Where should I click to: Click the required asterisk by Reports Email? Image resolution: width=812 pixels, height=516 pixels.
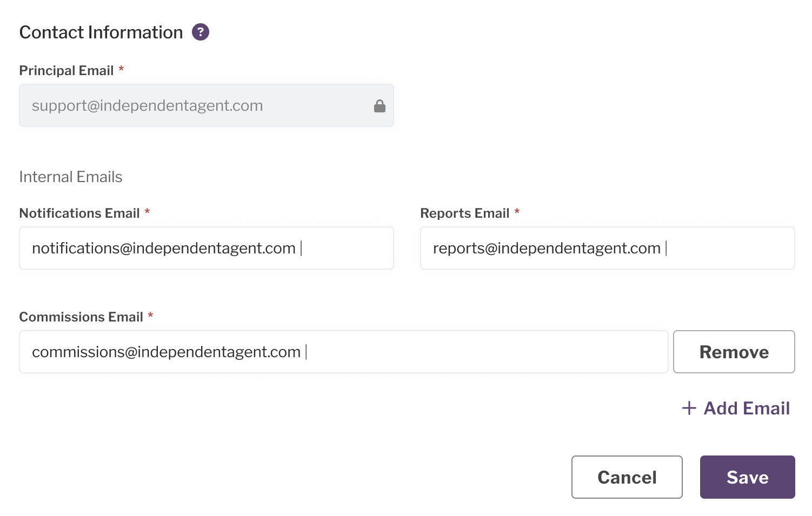coord(517,212)
